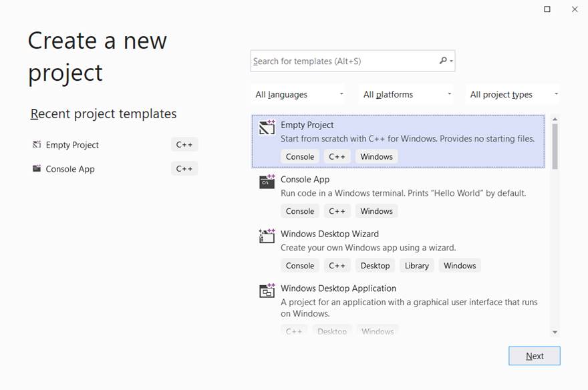588x390 pixels.
Task: Click the Empty Project template icon
Action: pos(267,127)
